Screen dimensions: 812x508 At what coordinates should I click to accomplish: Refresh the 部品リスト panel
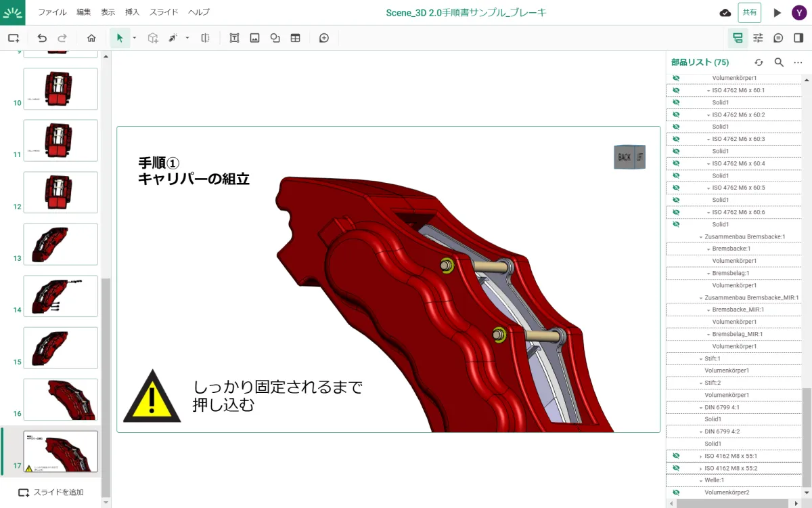[759, 62]
